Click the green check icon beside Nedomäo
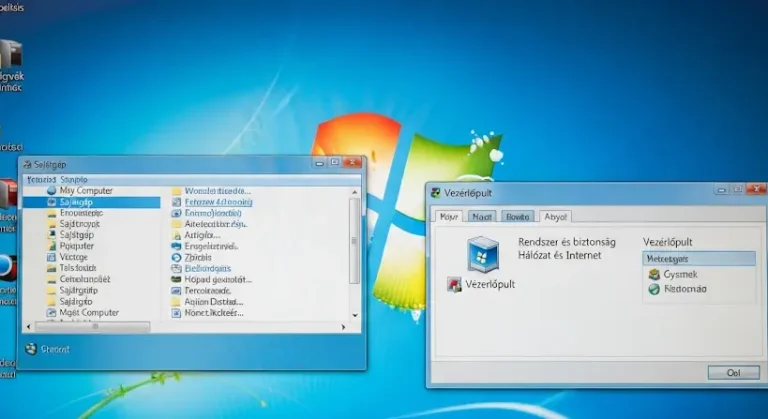This screenshot has height=419, width=768. coord(654,289)
